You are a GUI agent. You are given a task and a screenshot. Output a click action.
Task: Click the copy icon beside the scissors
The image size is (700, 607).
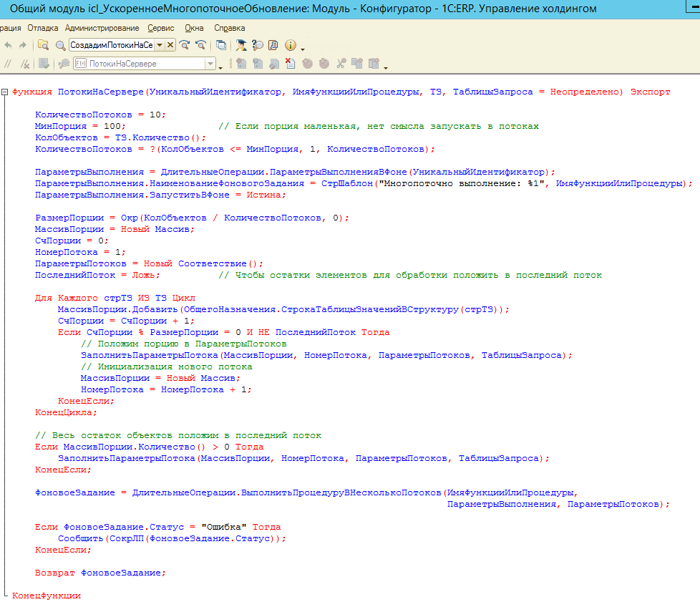click(x=357, y=64)
